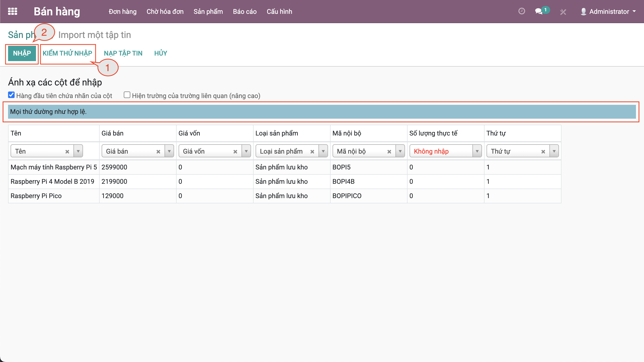Open the Giá vốn mapping dropdown arrow
Screen dimensions: 644x362
pos(246,151)
